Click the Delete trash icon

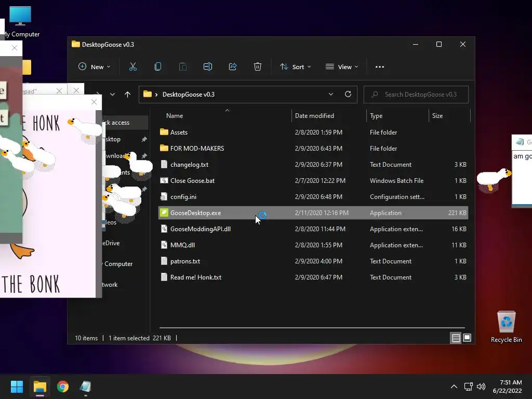pyautogui.click(x=258, y=67)
